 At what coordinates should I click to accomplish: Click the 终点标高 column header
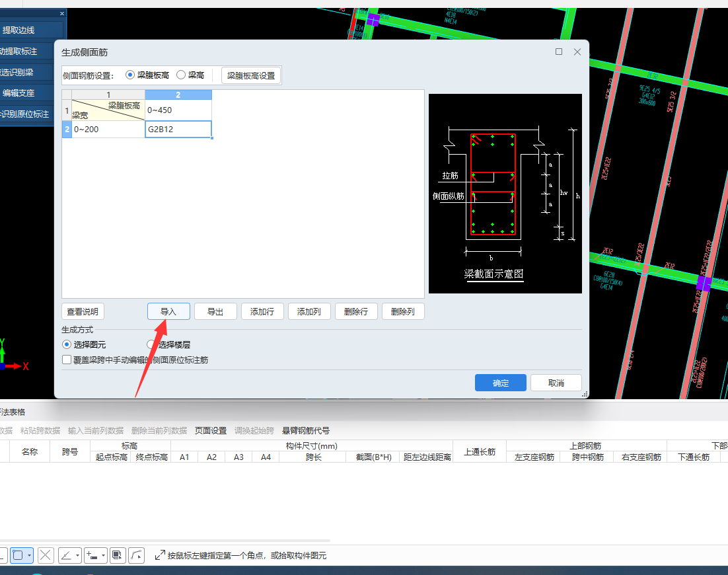pyautogui.click(x=151, y=457)
